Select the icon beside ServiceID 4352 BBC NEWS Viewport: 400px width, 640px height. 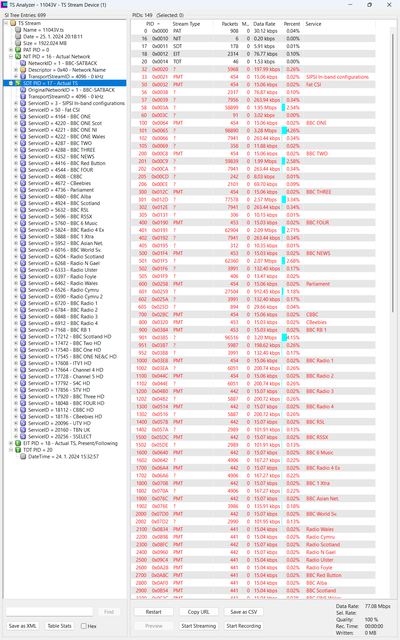pyautogui.click(x=23, y=156)
